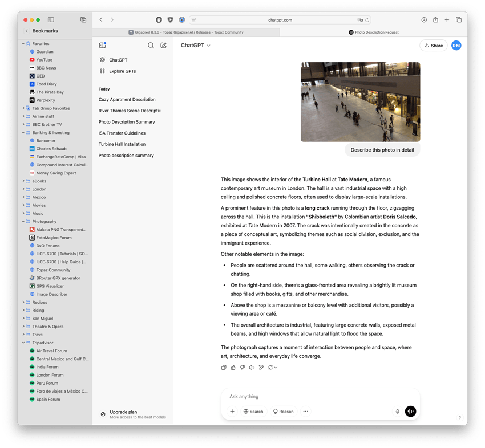This screenshot has height=448, width=485.
Task: Click the Share button
Action: [433, 46]
